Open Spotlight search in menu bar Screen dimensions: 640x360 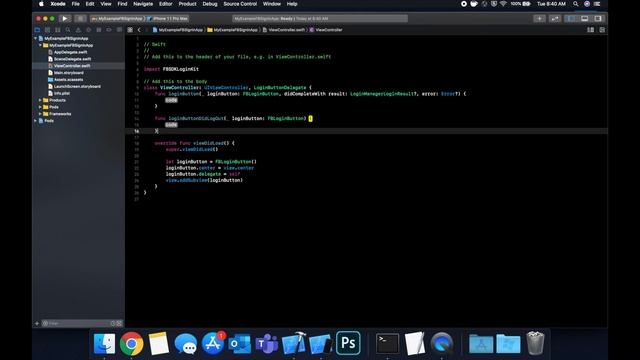576,4
